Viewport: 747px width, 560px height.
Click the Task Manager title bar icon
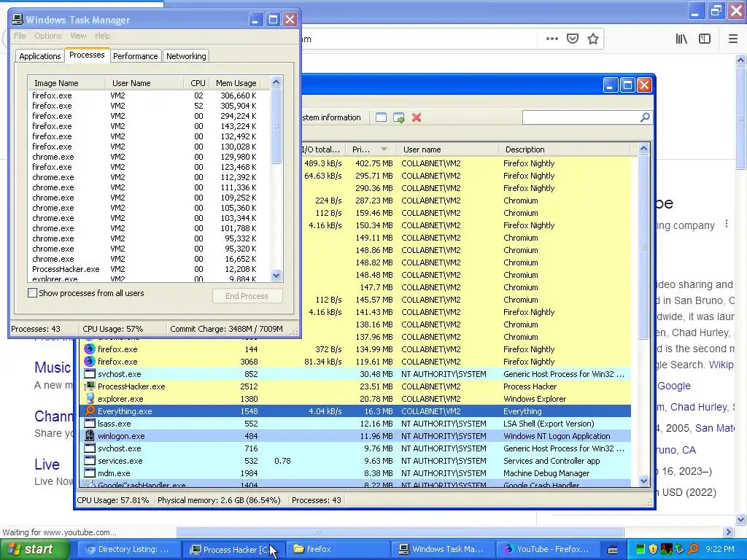click(18, 19)
